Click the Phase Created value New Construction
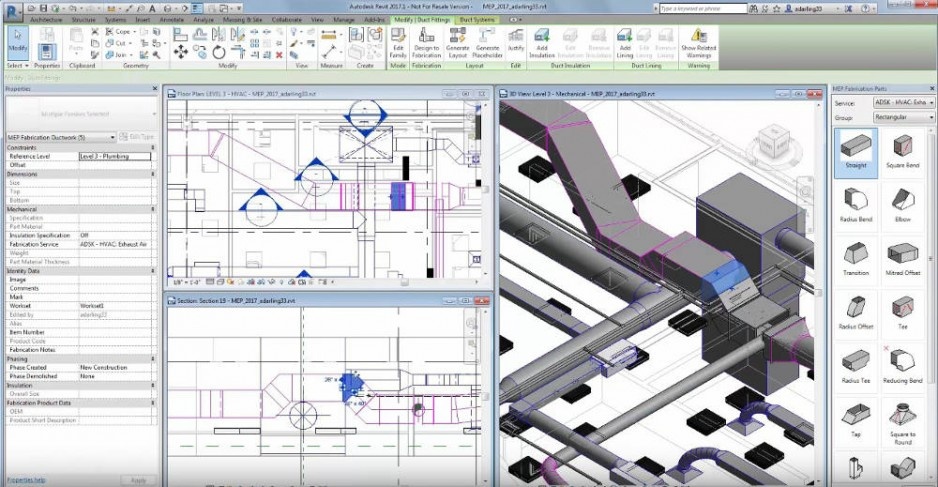The image size is (938, 487). point(115,367)
